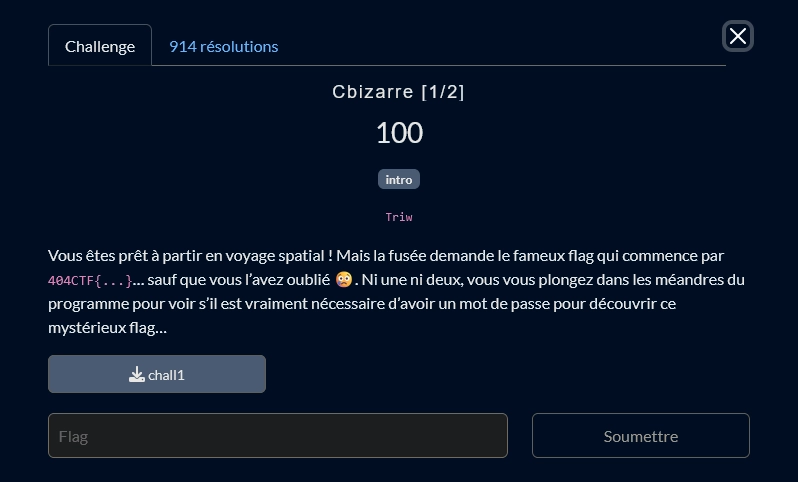Viewport: 798px width, 482px height.
Task: Download the chall1 file
Action: point(157,374)
